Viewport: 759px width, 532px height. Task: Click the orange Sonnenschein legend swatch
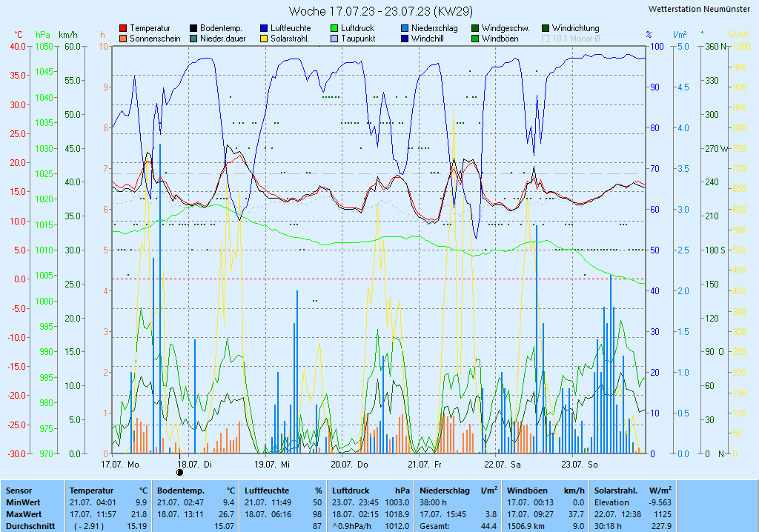click(x=123, y=39)
